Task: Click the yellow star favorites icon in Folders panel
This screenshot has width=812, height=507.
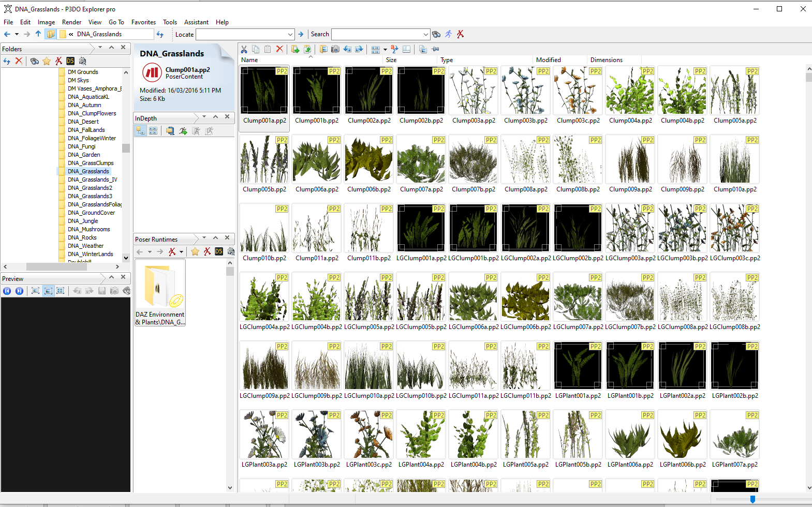Action: 47,61
